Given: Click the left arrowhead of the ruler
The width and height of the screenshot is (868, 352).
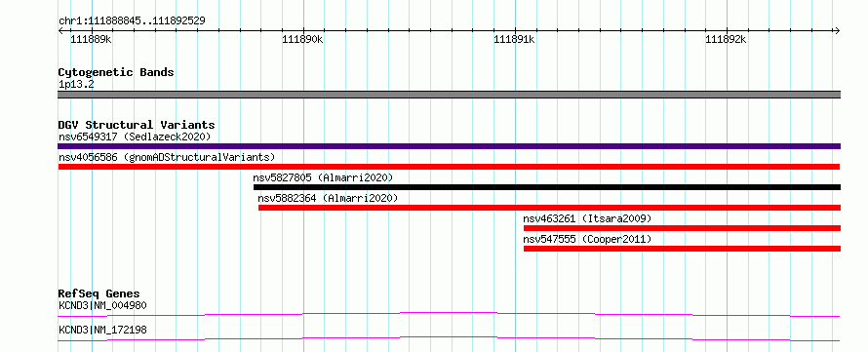Looking at the screenshot, I should coord(60,30).
